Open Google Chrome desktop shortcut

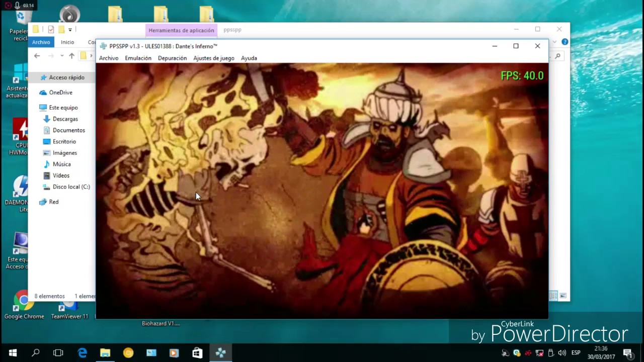point(24,305)
